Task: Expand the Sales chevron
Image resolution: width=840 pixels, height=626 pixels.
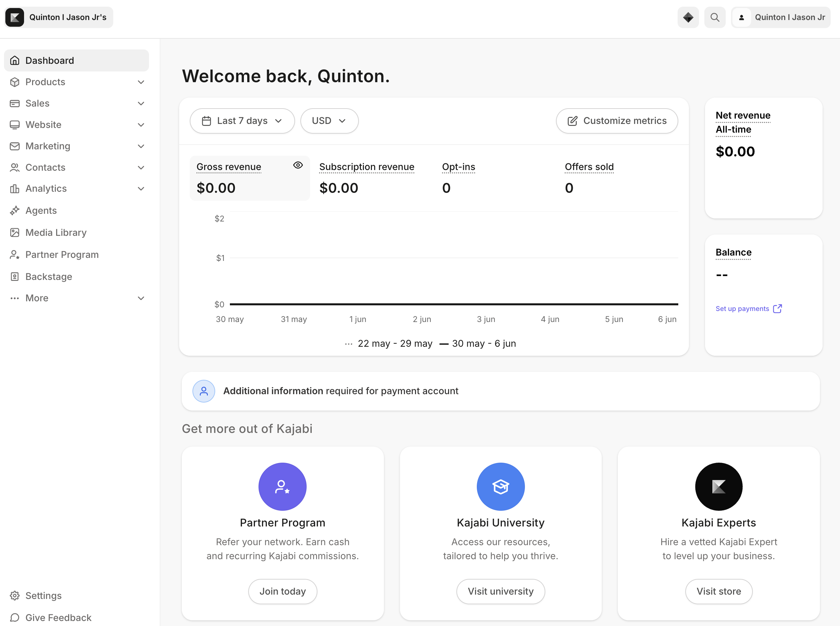Action: click(141, 104)
